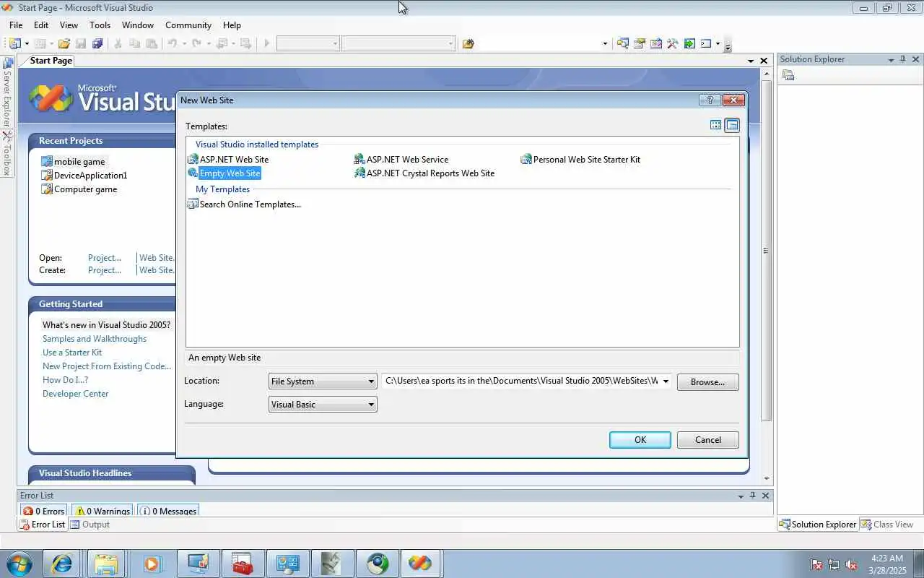Toggle the 0 Messages filter
Viewport: 924px width, 578px height.
[168, 511]
